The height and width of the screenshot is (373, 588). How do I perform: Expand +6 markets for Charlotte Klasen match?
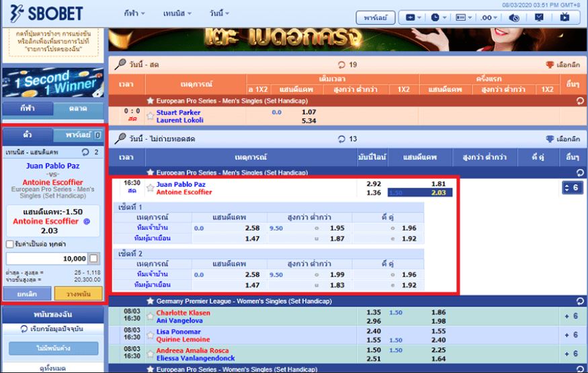[571, 317]
